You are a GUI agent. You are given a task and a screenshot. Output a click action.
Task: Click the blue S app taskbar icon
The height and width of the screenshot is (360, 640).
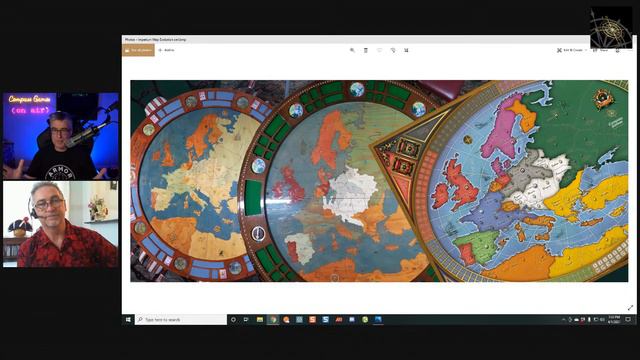pos(325,320)
